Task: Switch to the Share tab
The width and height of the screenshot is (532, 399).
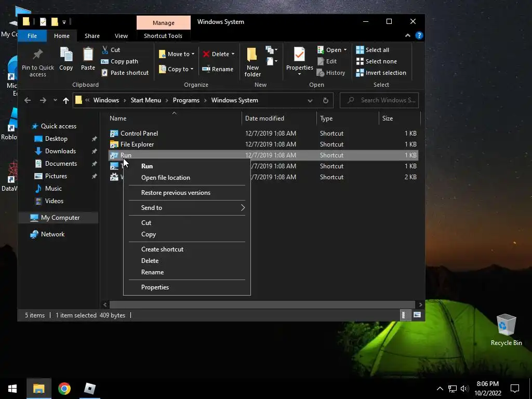Action: click(92, 36)
